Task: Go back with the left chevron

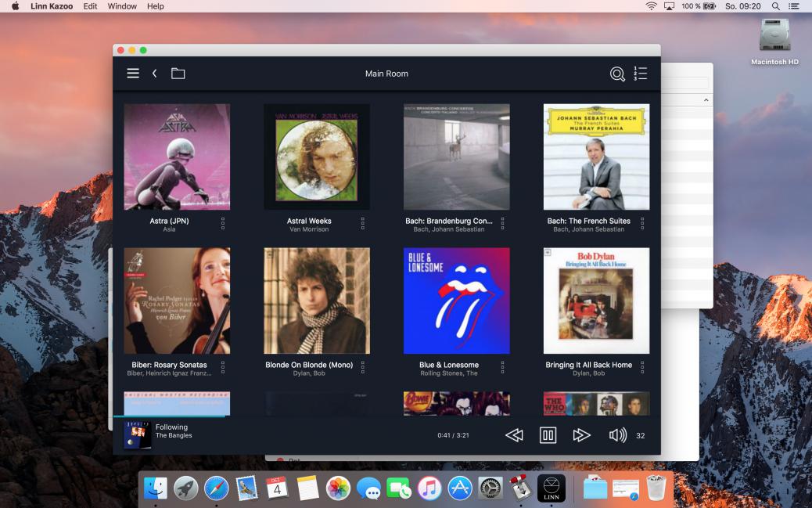Action: tap(155, 74)
